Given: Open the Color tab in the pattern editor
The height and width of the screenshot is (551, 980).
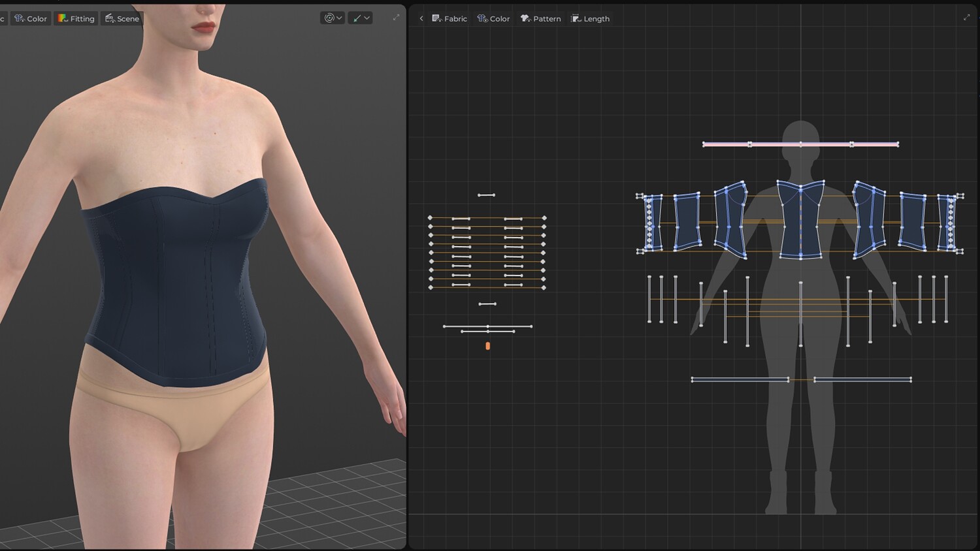Looking at the screenshot, I should [494, 18].
